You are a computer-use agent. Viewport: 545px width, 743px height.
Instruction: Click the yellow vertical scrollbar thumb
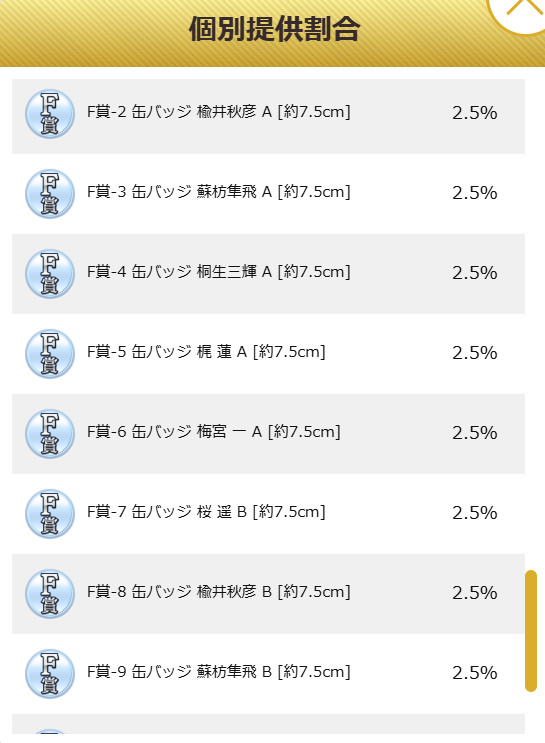pyautogui.click(x=531, y=631)
